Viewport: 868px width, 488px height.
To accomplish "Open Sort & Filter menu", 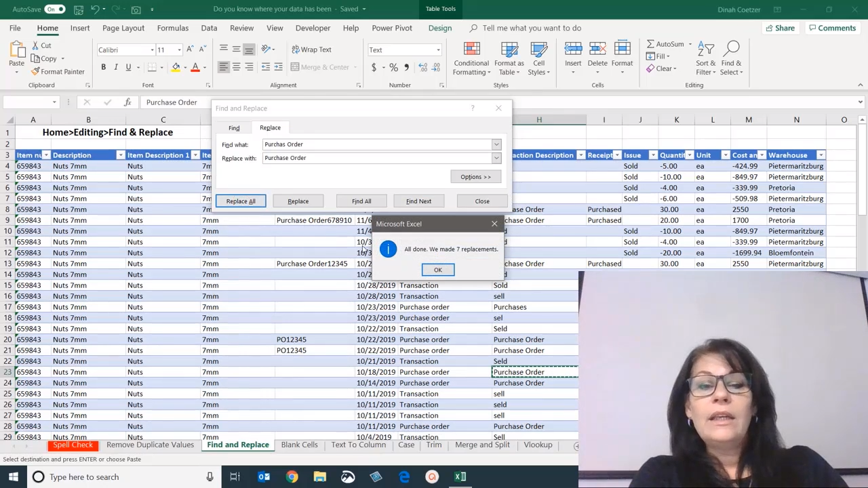I will coord(706,59).
